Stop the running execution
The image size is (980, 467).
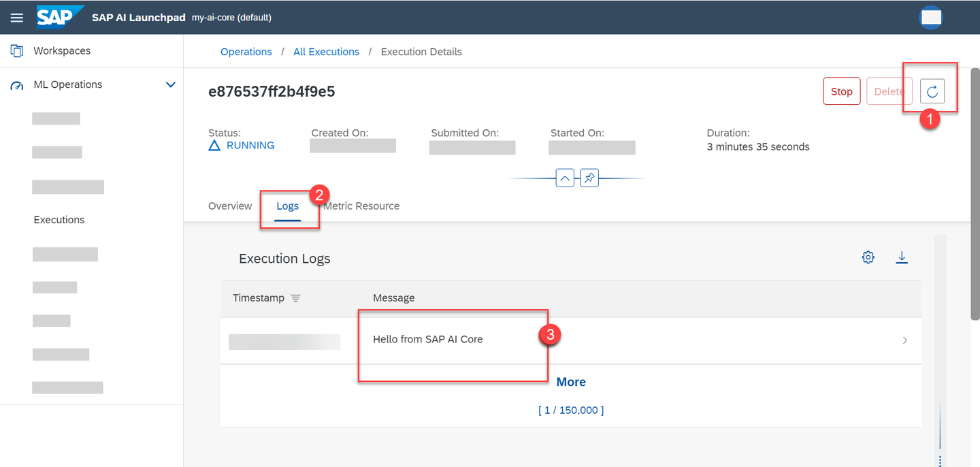842,91
